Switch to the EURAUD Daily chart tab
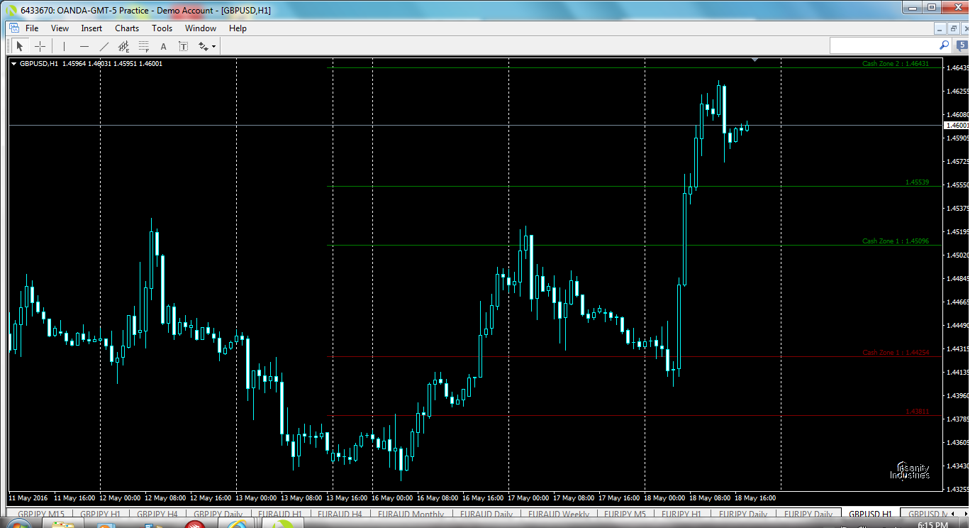The height and width of the screenshot is (528, 980). click(x=486, y=514)
